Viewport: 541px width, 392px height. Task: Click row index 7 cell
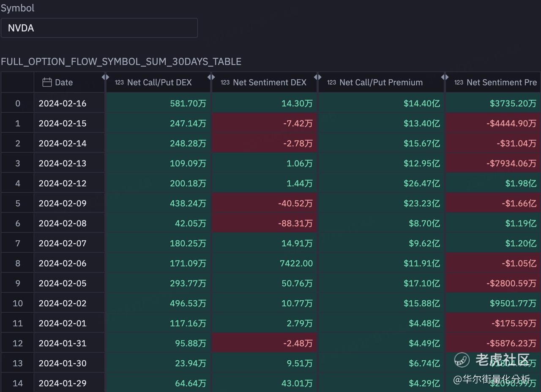[17, 243]
